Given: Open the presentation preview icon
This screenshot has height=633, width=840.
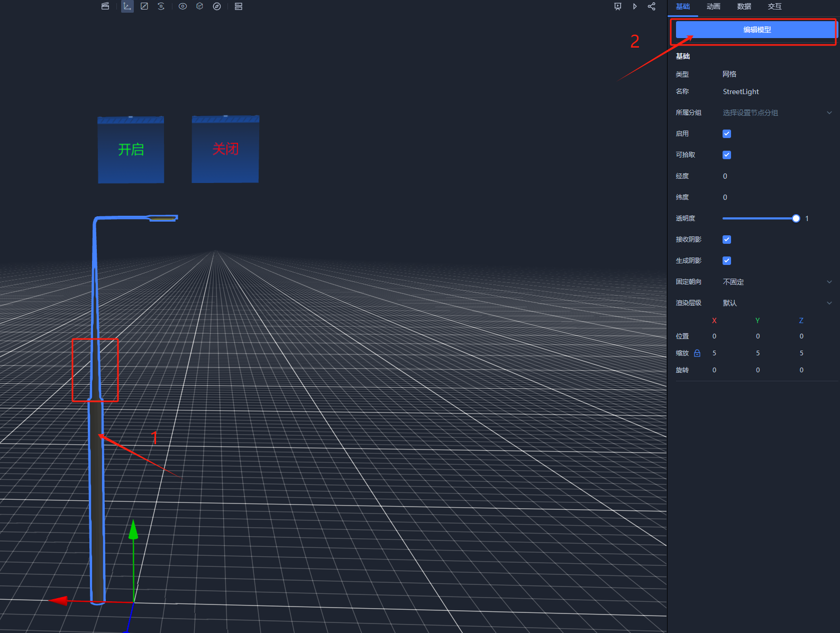Looking at the screenshot, I should click(618, 6).
